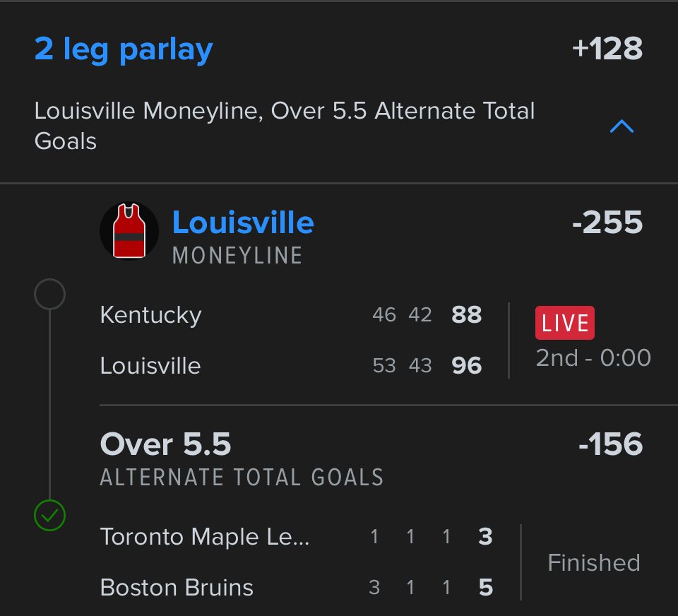
Task: Click the 2nd - 0:00 game clock
Action: [x=593, y=357]
